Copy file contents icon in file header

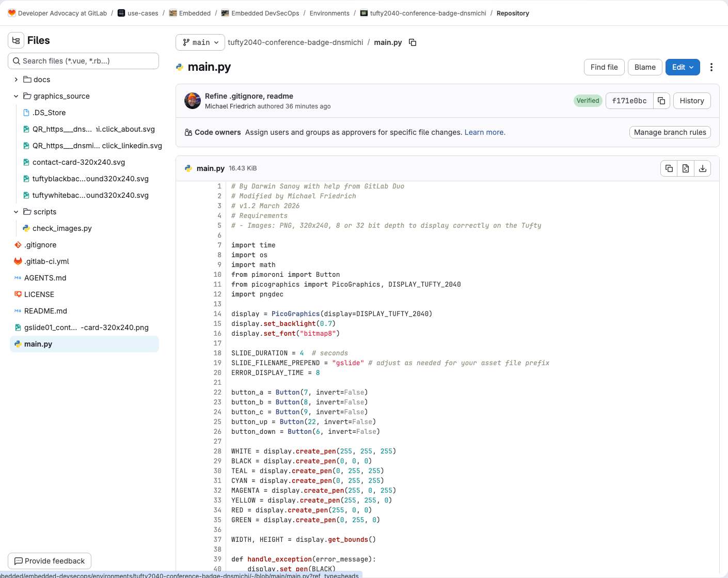tap(669, 168)
